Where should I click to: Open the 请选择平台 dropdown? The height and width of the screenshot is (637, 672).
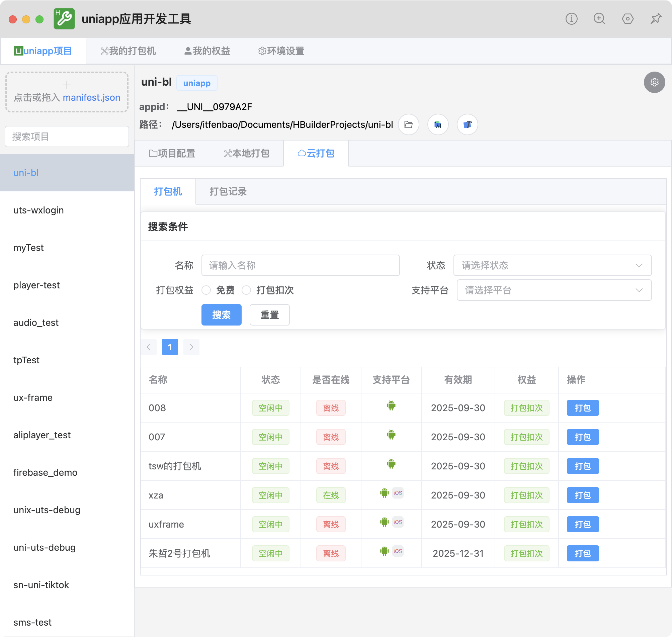pos(554,290)
